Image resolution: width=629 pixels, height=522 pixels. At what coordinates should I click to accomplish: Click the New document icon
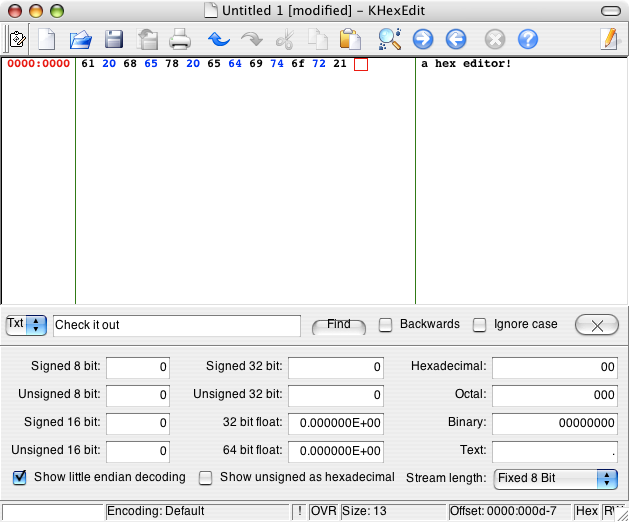47,39
